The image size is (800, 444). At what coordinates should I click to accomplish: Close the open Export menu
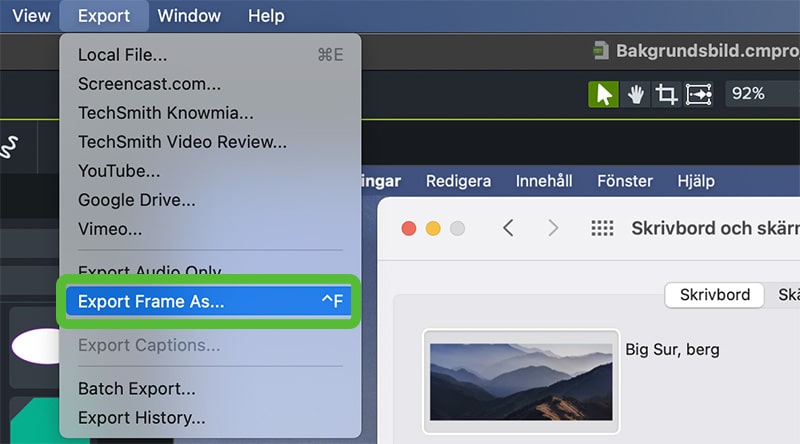tap(104, 16)
